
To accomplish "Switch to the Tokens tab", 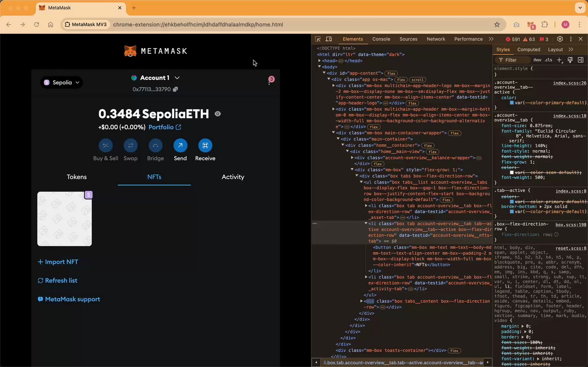I will click(77, 177).
